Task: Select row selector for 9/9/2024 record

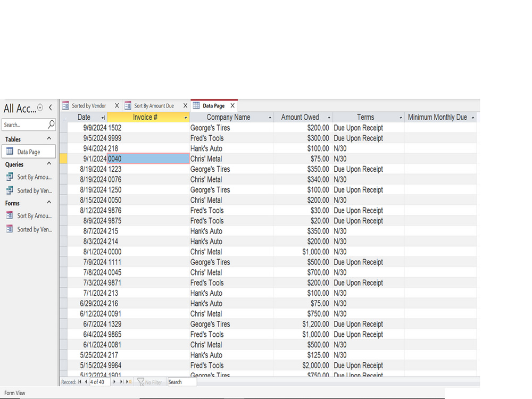Action: point(63,128)
